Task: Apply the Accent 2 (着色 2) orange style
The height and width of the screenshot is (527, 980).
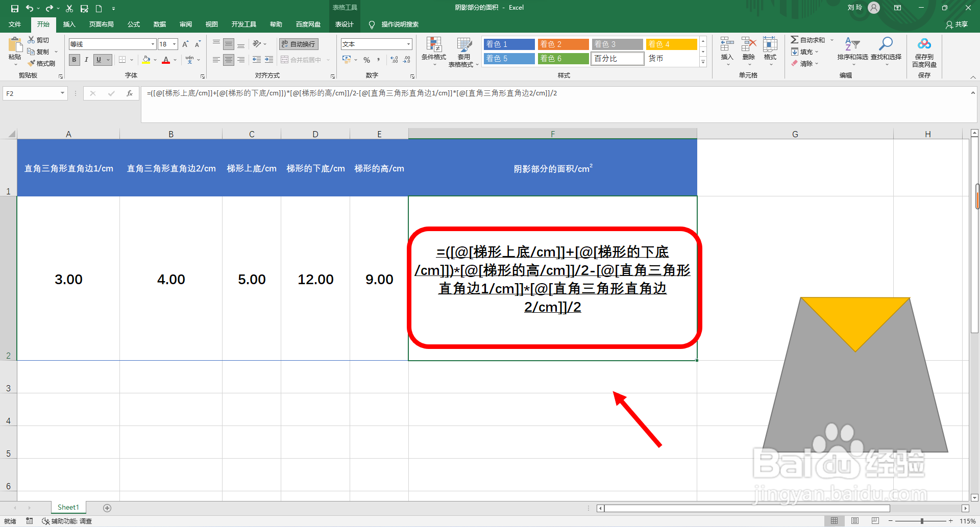Action: 563,44
